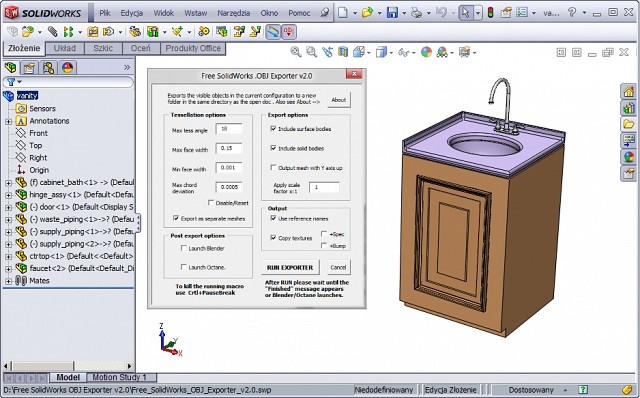Open the Plik menu

click(105, 13)
